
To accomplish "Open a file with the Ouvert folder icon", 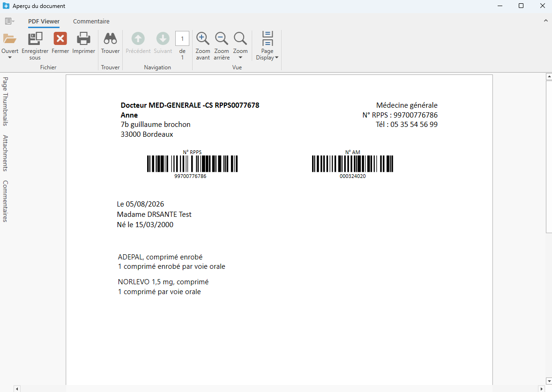I will (x=10, y=39).
